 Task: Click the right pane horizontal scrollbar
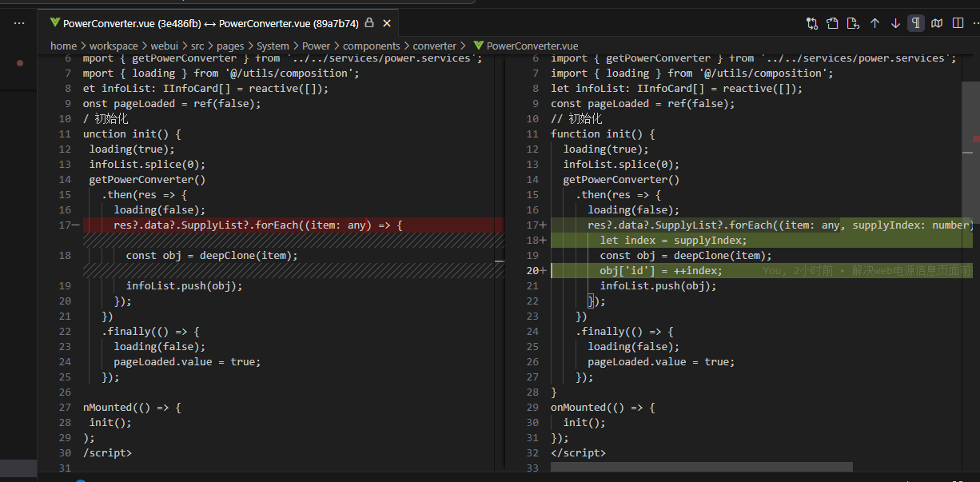tap(702, 467)
